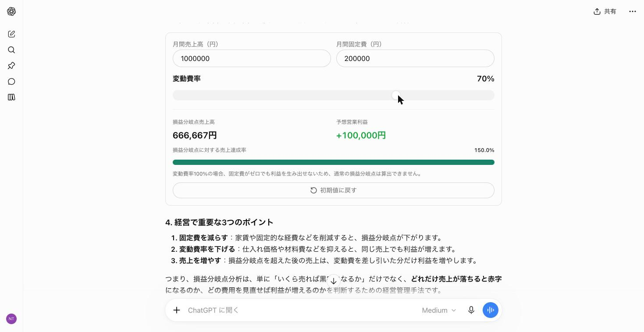Open the Medium model dropdown

tap(439, 310)
